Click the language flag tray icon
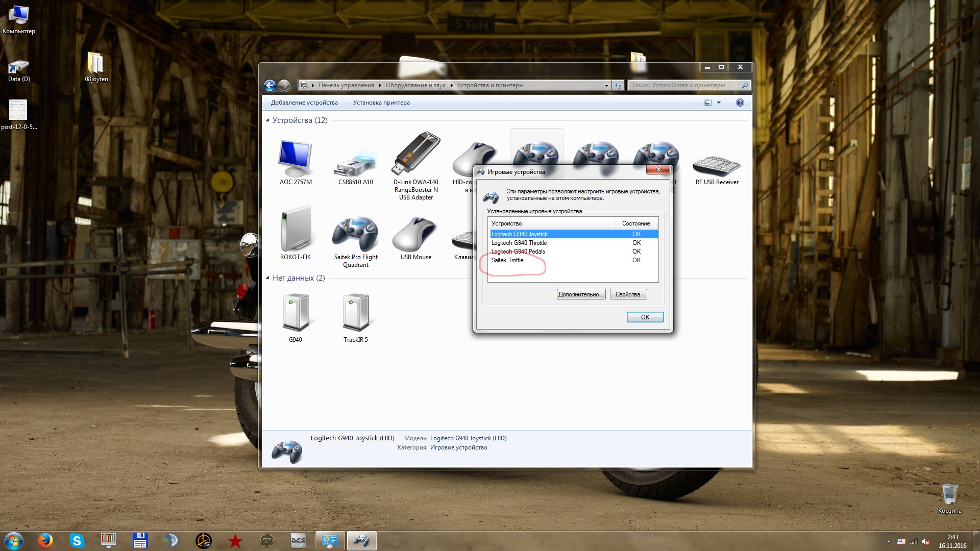The image size is (980, 551). pyautogui.click(x=901, y=542)
